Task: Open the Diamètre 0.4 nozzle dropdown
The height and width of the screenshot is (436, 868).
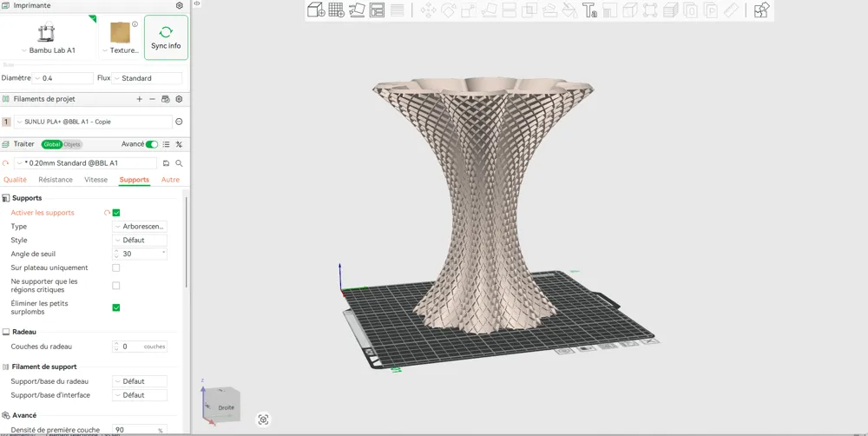Action: coord(62,78)
